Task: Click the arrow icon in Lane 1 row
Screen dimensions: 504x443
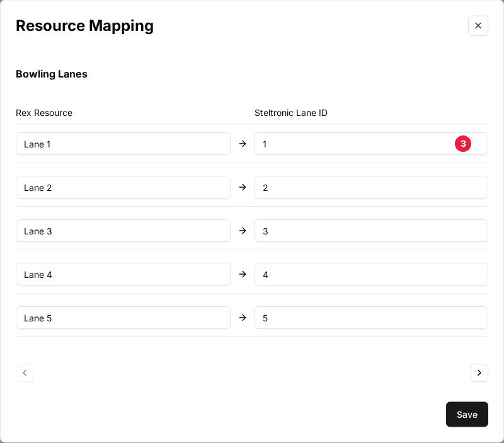Action: (x=243, y=144)
